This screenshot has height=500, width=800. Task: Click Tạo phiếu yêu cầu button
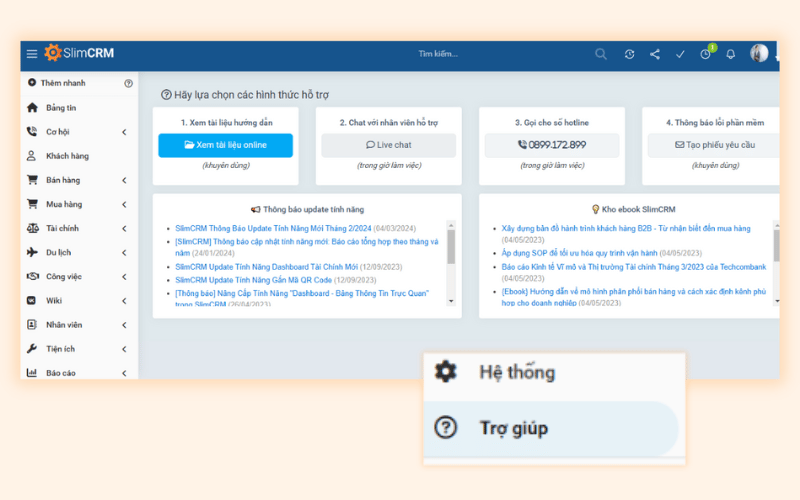pyautogui.click(x=714, y=145)
